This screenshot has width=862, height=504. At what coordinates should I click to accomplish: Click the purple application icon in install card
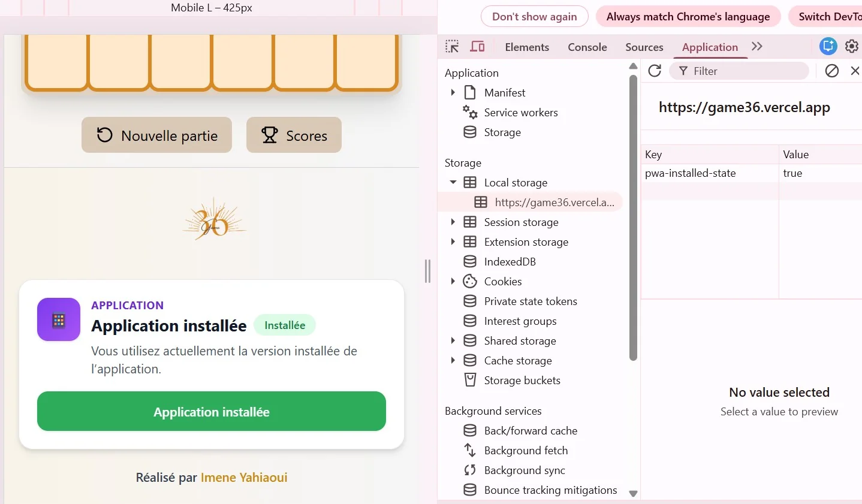click(59, 319)
